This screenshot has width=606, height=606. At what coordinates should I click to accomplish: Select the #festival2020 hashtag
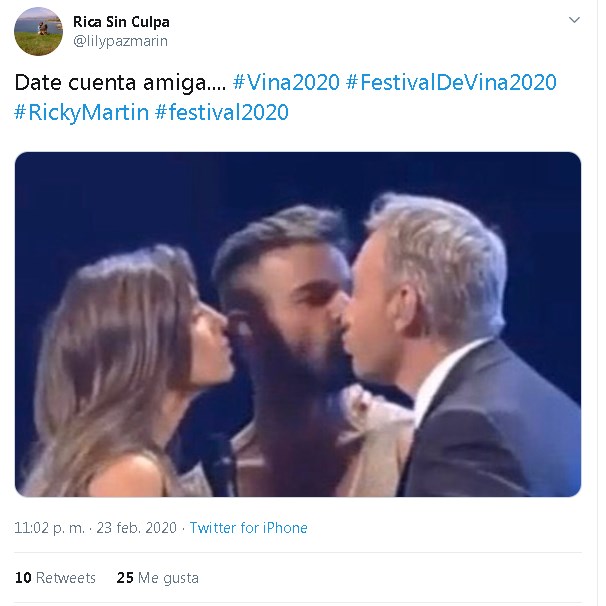tap(222, 112)
